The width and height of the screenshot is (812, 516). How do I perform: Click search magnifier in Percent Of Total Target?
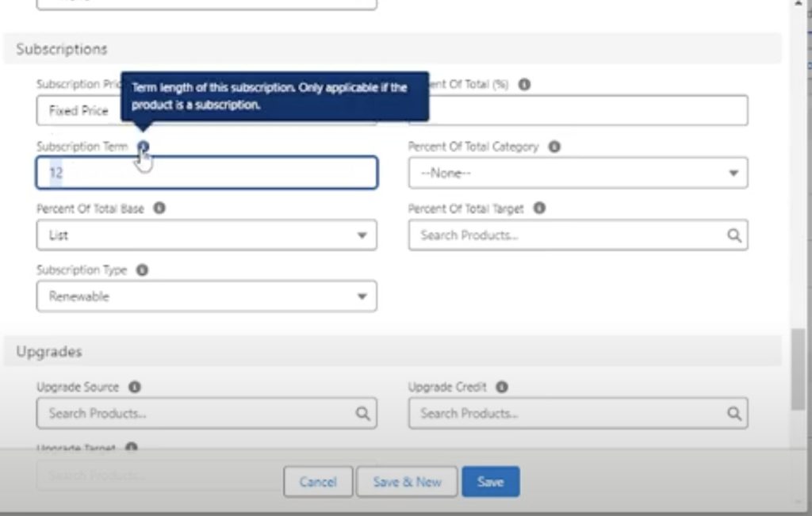[x=733, y=235]
